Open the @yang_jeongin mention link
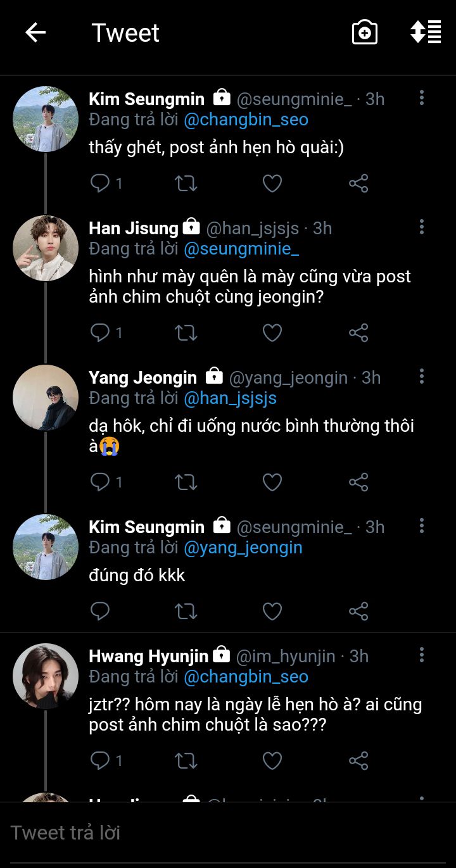 [243, 548]
